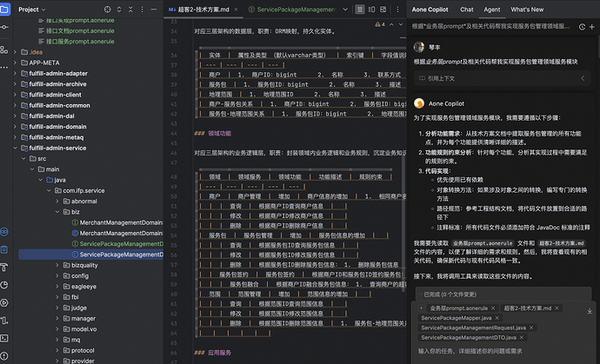600x364 pixels.
Task: Collapse the biz package folder
Action: 57,212
